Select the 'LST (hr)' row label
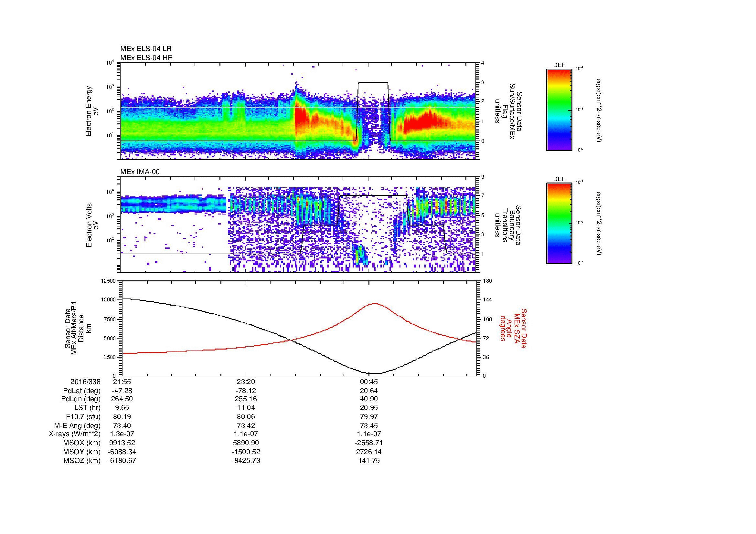The image size is (756, 534). point(87,408)
